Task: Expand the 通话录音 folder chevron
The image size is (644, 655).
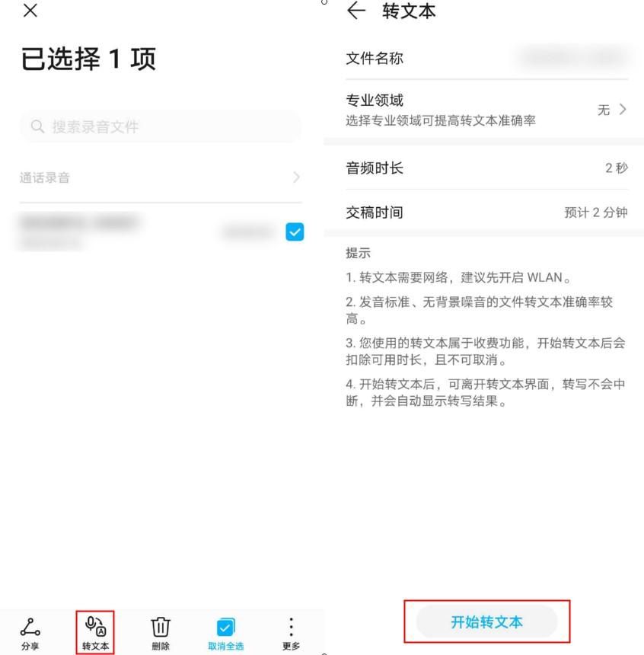Action: [296, 177]
